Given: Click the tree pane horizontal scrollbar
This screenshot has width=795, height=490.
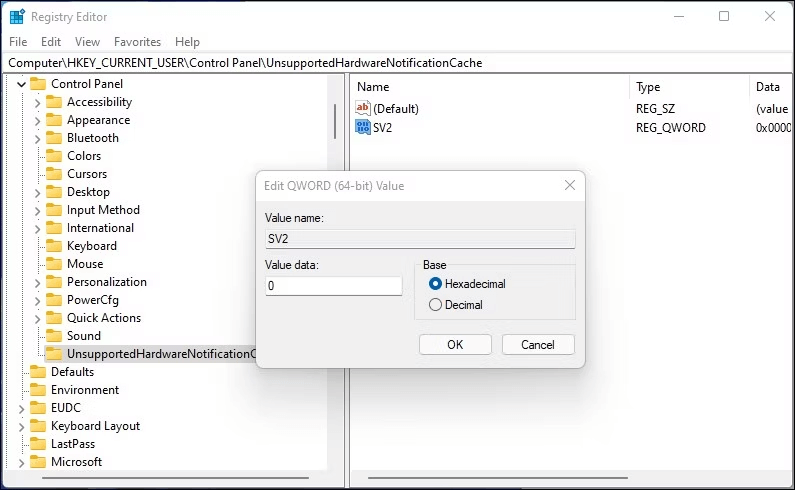Looking at the screenshot, I should click(175, 478).
